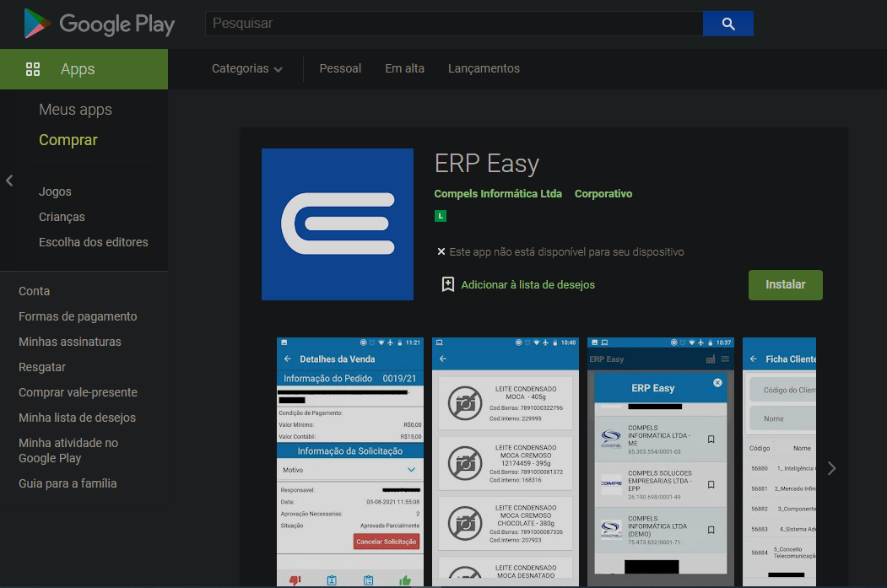
Task: Click the Resgatar link
Action: 42,368
